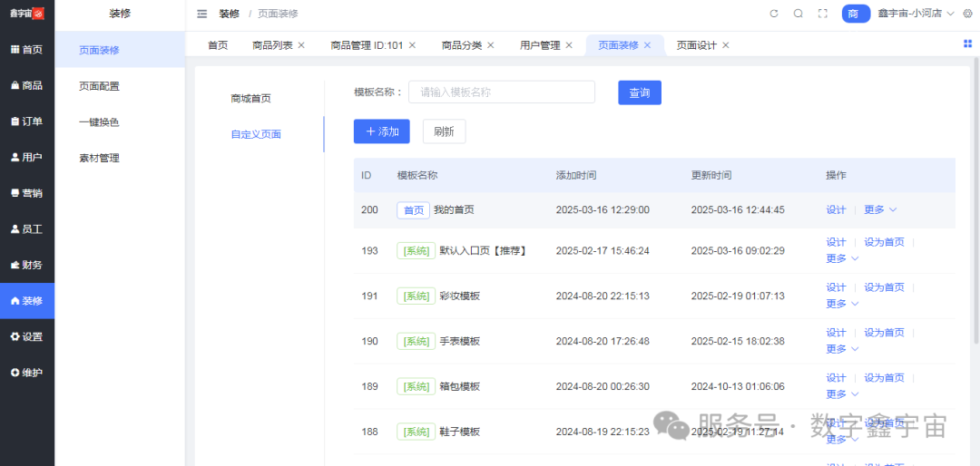Open 设置 in the sidebar
The width and height of the screenshot is (980, 466).
tap(27, 336)
